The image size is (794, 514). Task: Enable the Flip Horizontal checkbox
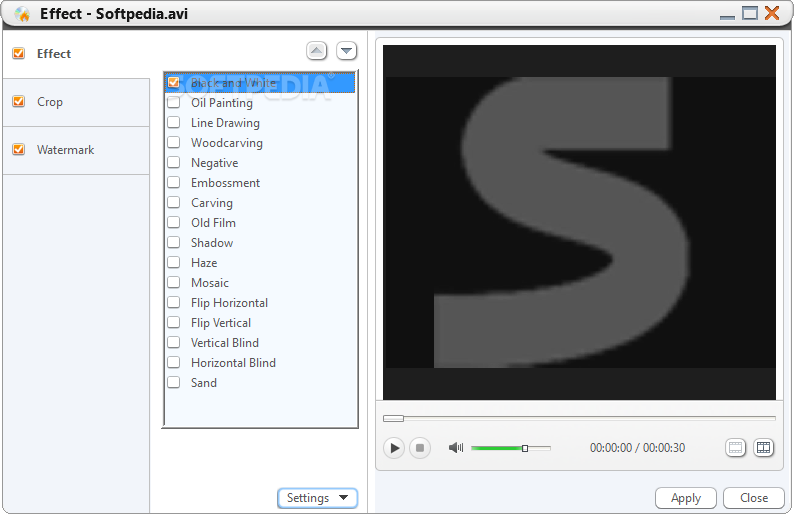pos(174,302)
